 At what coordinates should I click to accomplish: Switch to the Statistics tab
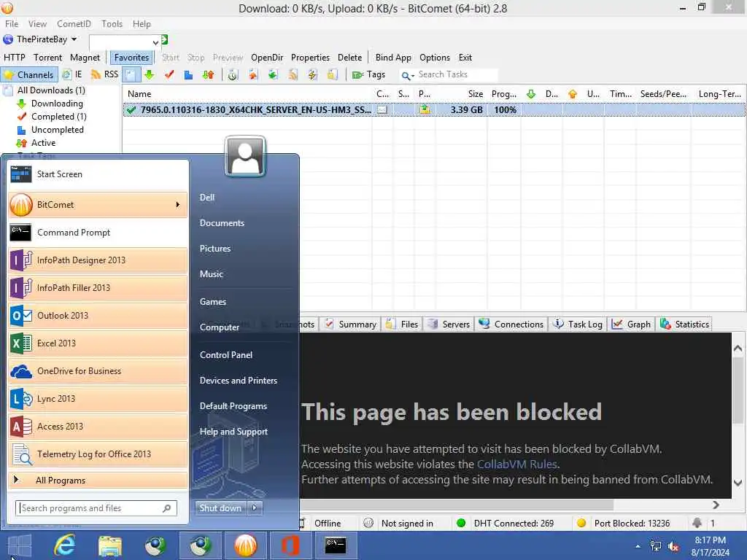[x=684, y=324]
